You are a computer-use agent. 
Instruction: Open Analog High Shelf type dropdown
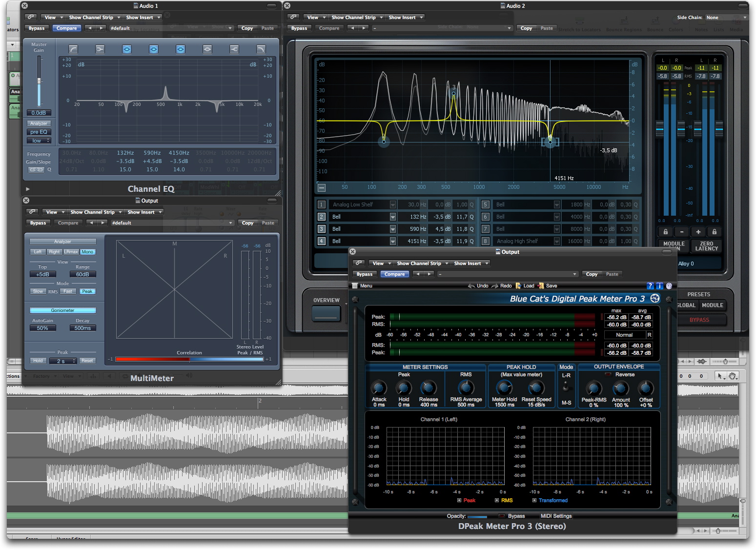pos(557,241)
